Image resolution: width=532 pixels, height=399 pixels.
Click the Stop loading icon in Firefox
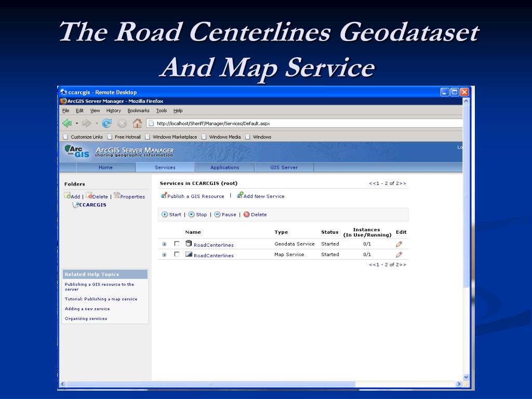click(x=122, y=123)
